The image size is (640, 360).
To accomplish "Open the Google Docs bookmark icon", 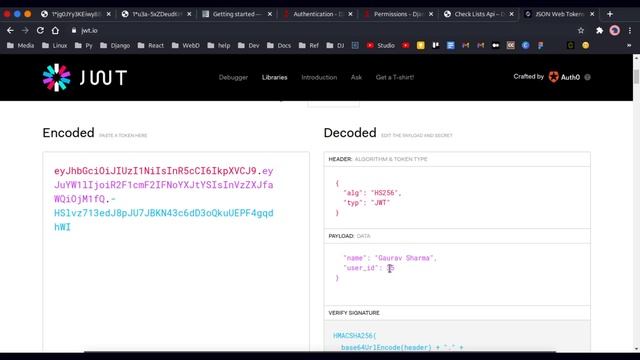I will 451,45.
